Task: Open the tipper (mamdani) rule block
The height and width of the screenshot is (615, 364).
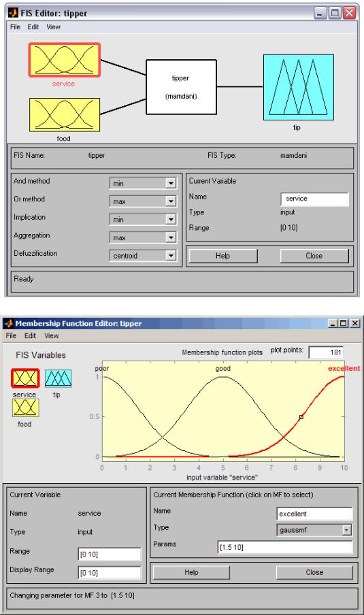Action: 181,87
